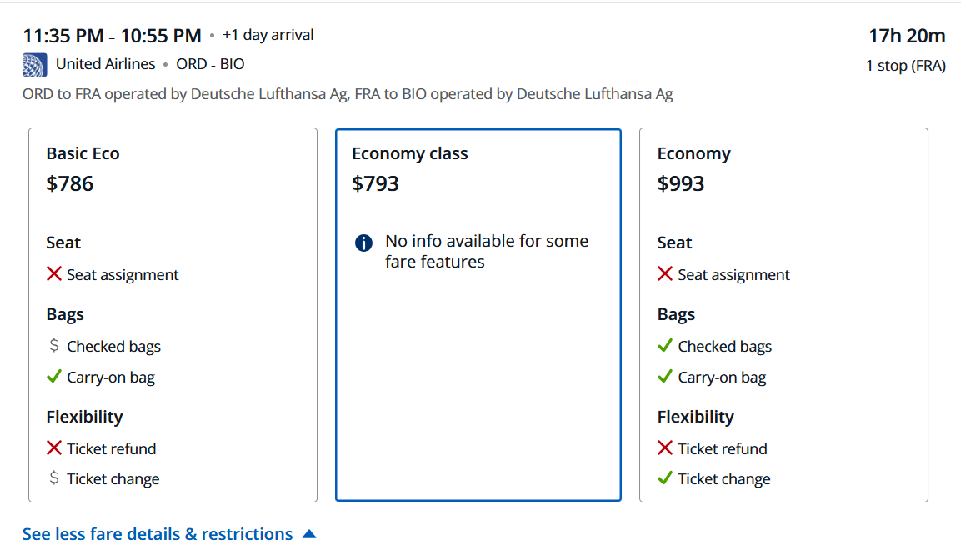Click red X beside Basic Eco Seat assignment
The width and height of the screenshot is (961, 560).
pos(54,274)
